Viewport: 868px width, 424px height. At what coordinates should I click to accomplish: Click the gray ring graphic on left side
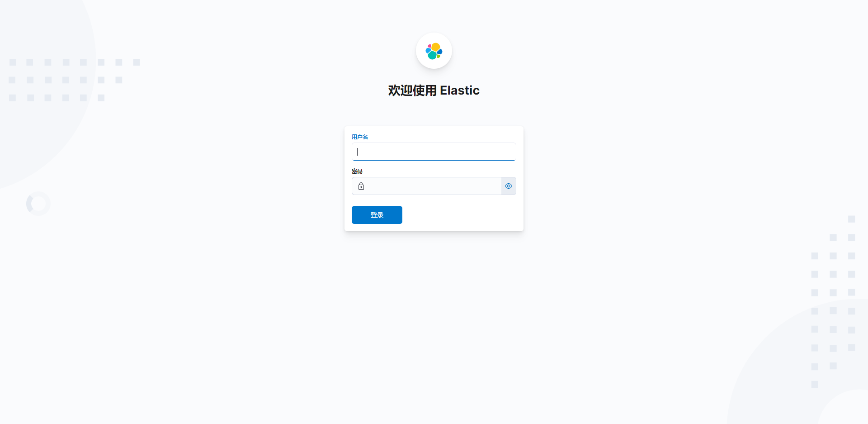[38, 204]
